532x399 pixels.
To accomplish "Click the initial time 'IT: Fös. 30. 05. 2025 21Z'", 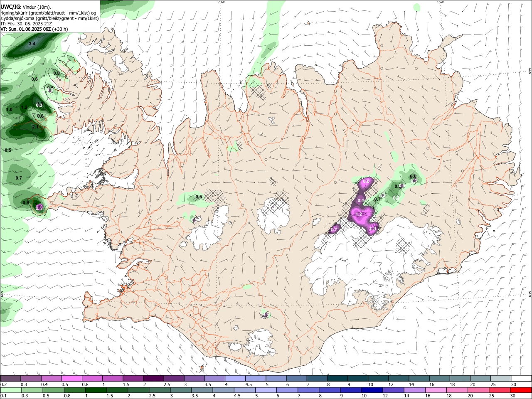I will coord(26,24).
